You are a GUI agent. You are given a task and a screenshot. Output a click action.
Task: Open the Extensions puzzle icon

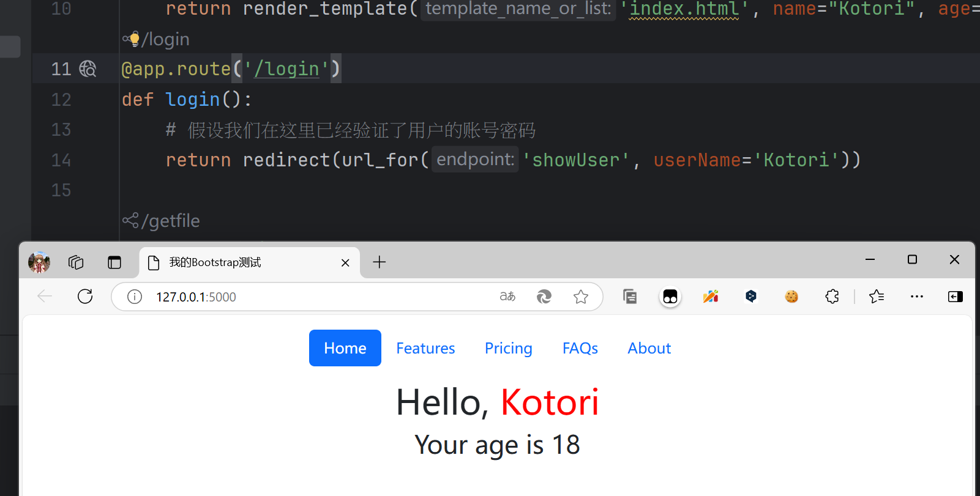[x=832, y=297]
